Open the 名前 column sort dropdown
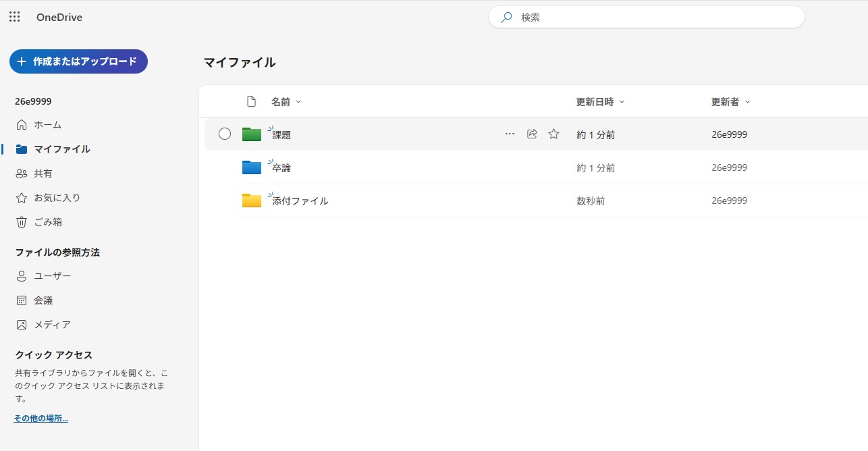The image size is (868, 451). pos(298,101)
